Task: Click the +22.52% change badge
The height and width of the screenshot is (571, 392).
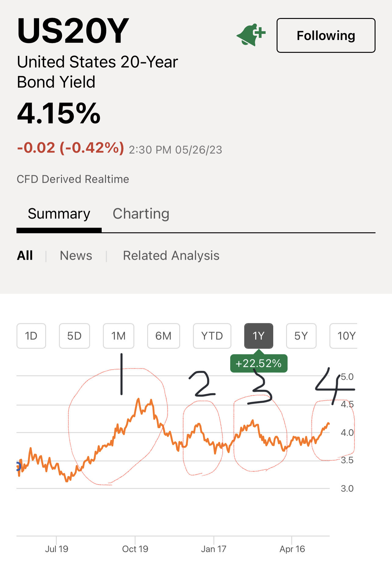Action: (x=259, y=363)
